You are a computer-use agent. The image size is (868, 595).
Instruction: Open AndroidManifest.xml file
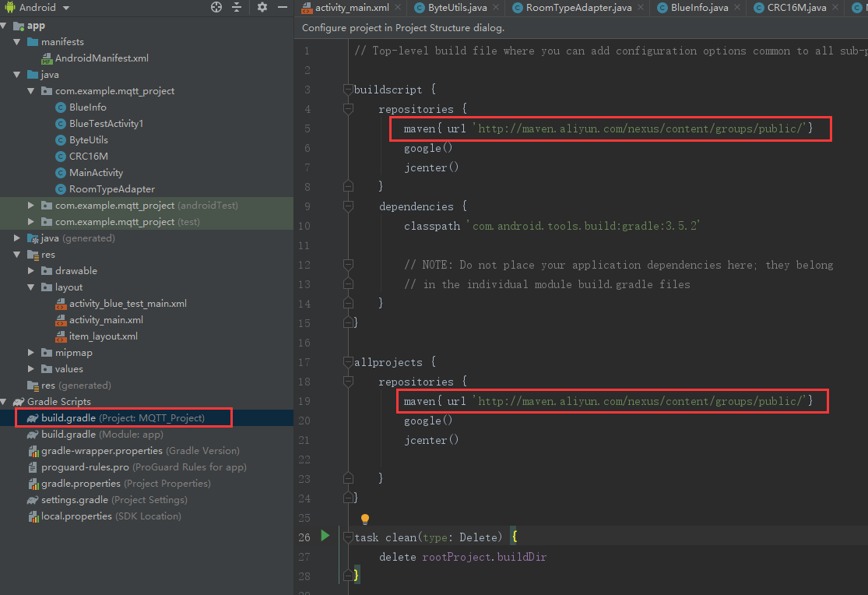coord(101,58)
